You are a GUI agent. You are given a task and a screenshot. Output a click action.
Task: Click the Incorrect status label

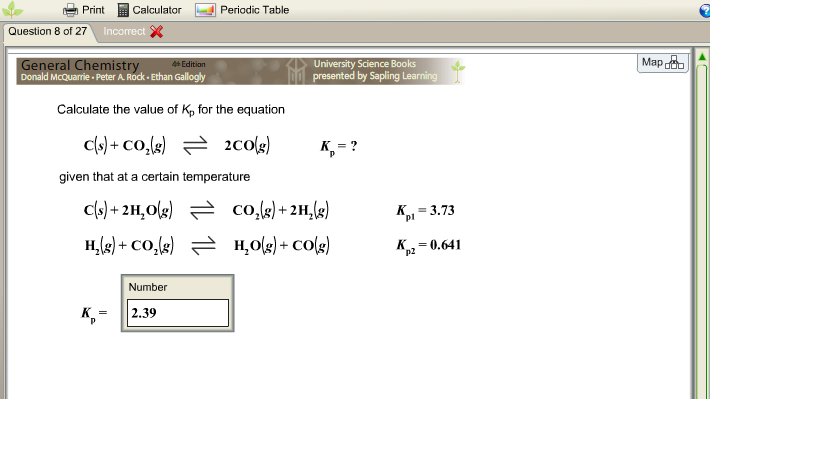(x=124, y=31)
